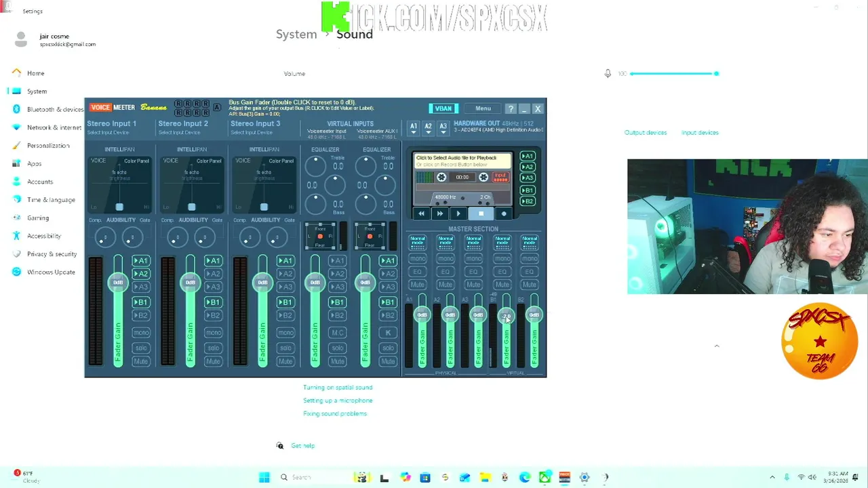This screenshot has width=868, height=488.
Task: Start cassette playback with the play button
Action: coord(458,213)
